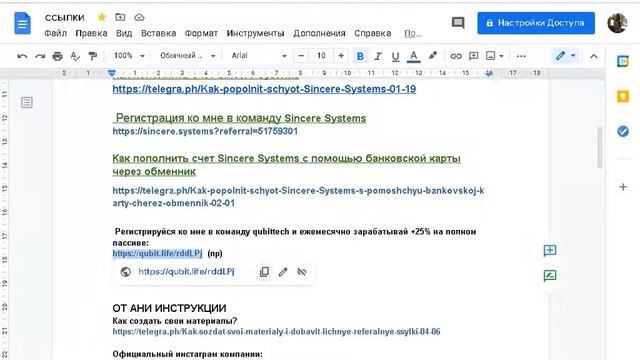The width and height of the screenshot is (640, 360).
Task: Increase font size with plus button
Action: pos(341,56)
